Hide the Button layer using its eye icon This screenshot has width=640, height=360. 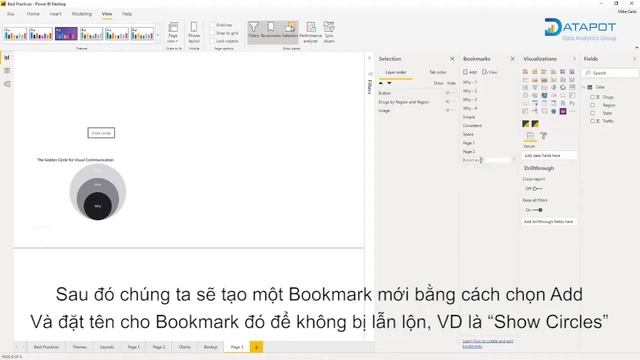448,93
